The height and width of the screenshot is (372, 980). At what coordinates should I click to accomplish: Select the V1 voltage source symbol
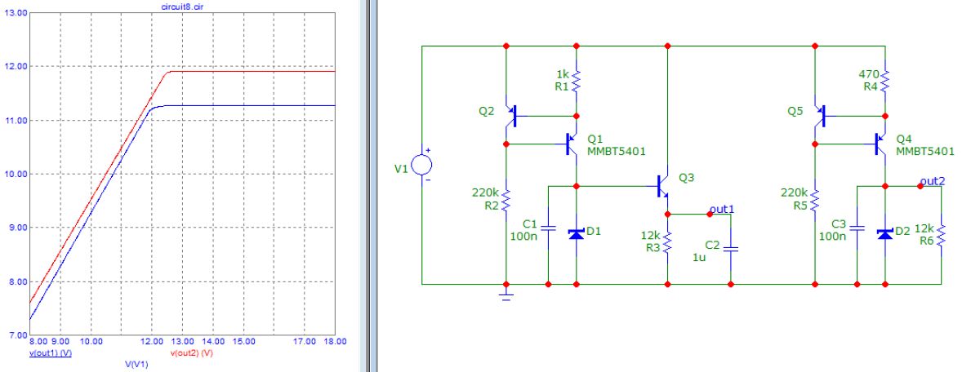point(422,165)
